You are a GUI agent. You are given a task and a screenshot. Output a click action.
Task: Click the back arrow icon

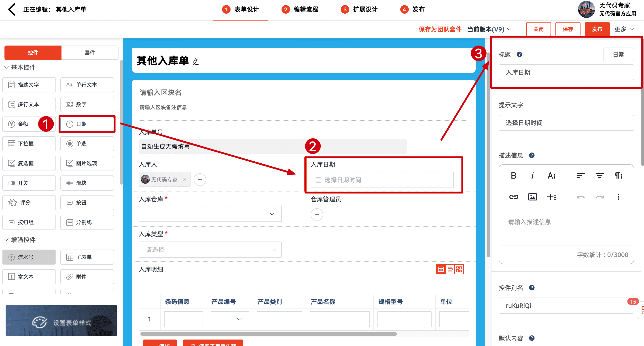tap(12, 9)
